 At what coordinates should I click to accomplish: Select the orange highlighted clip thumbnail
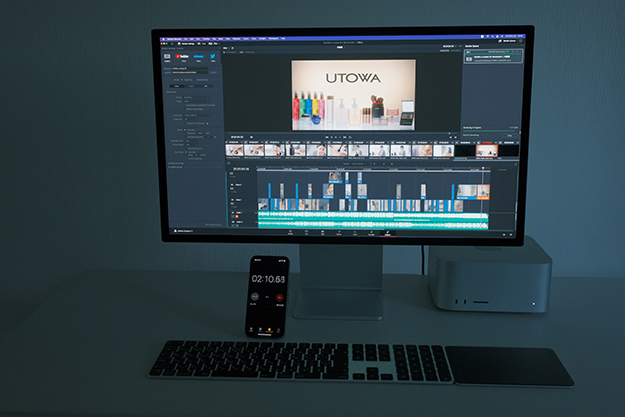point(487,151)
